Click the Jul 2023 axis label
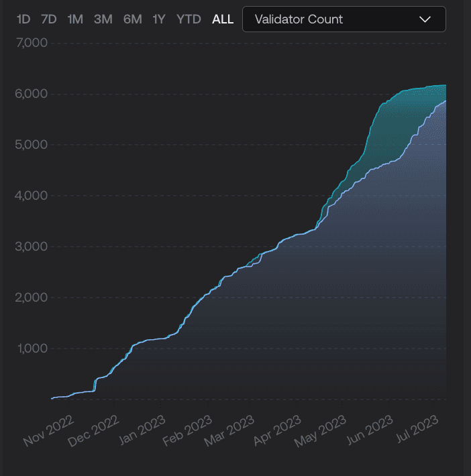Image resolution: width=471 pixels, height=476 pixels. pos(416,430)
